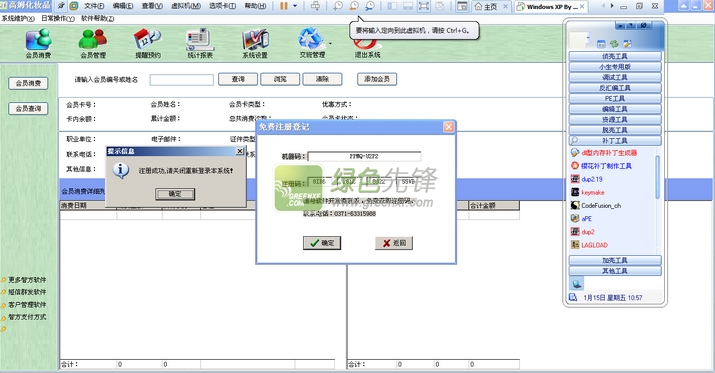Open the 系统设置 icon
The width and height of the screenshot is (715, 373).
(255, 43)
